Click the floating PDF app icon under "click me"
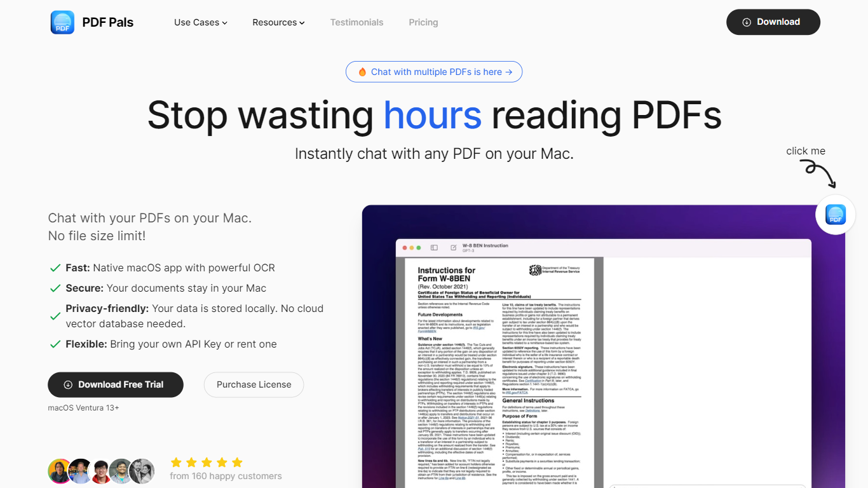Viewport: 868px width, 488px height. 835,215
